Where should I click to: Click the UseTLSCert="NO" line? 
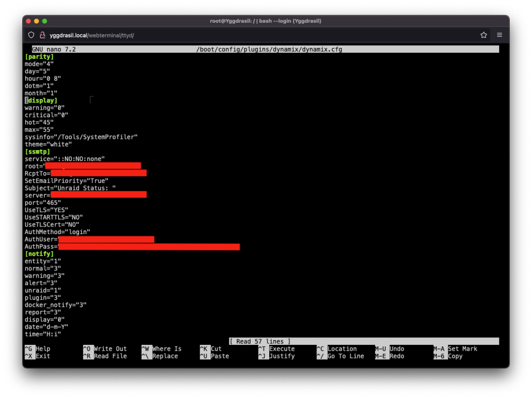(x=52, y=225)
